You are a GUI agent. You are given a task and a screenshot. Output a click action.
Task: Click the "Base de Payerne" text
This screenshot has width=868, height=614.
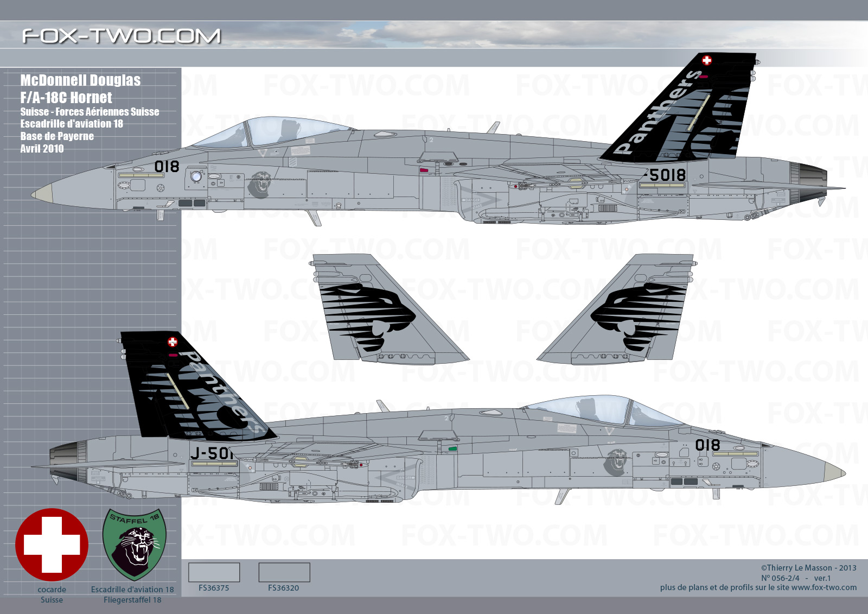click(x=57, y=136)
